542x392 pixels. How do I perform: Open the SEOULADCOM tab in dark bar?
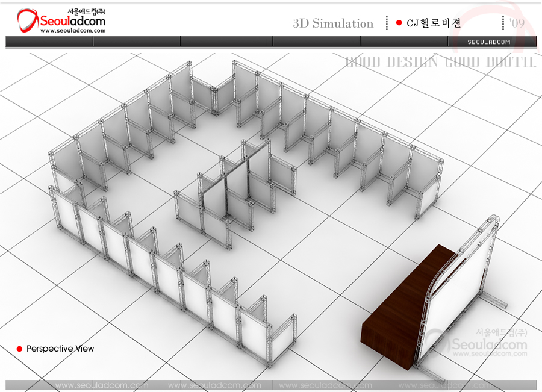coord(489,42)
